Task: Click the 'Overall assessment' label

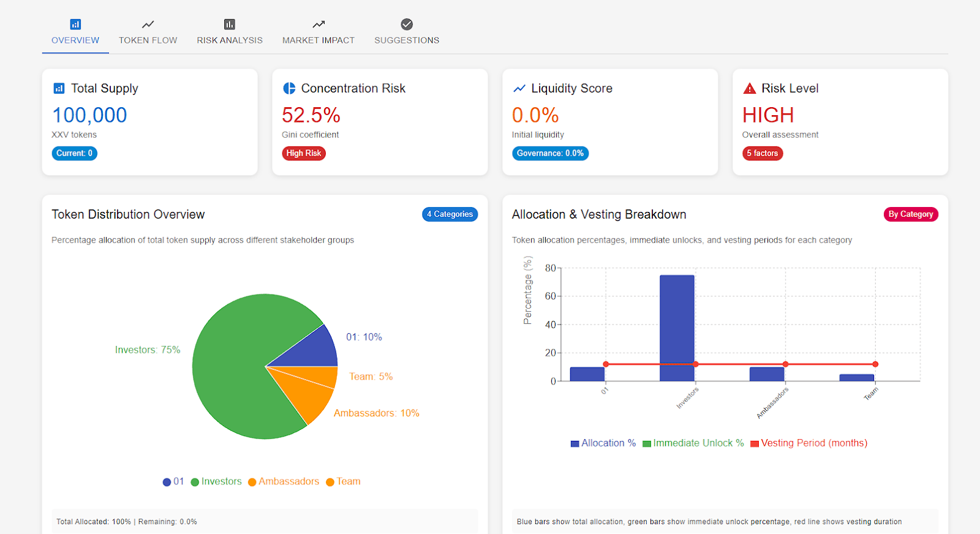Action: pyautogui.click(x=780, y=135)
